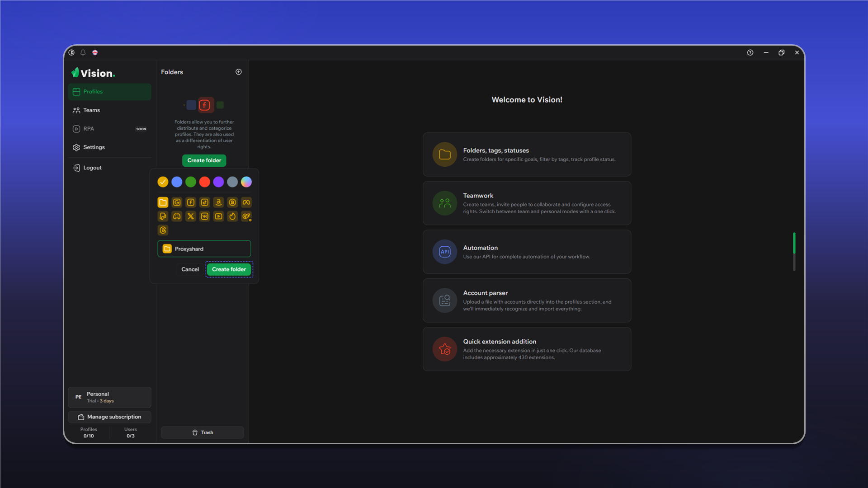Open the Trash at panel bottom
This screenshot has height=488, width=868.
click(x=203, y=432)
